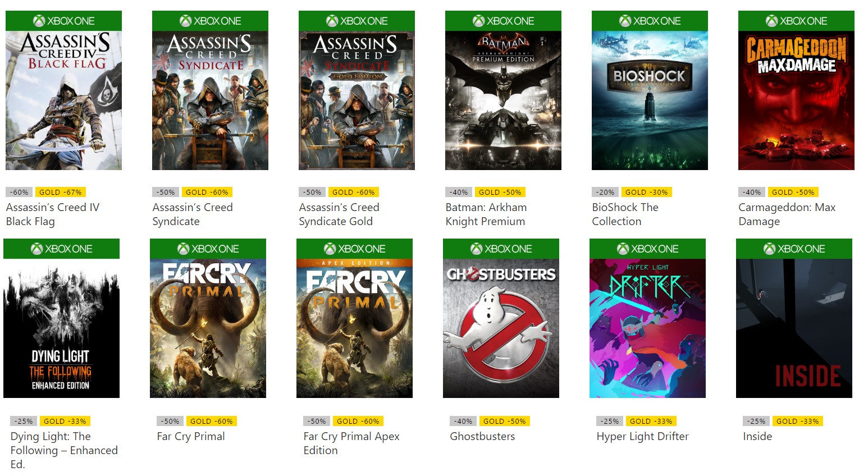
Task: Click the Hyper Light Drifter cover art
Action: [647, 328]
